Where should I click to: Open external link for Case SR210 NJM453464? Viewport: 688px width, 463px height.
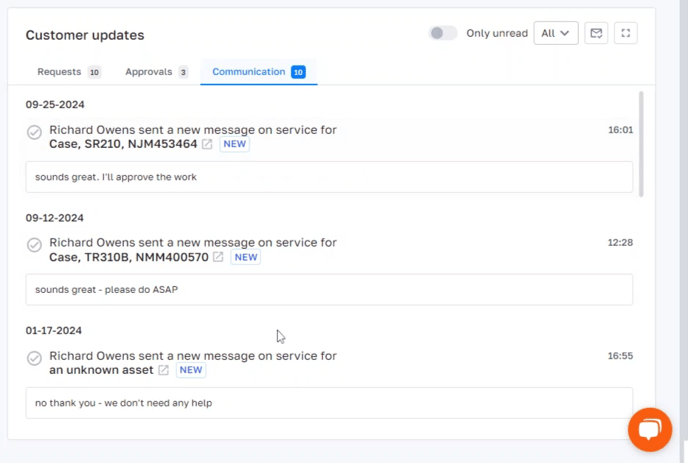point(207,145)
